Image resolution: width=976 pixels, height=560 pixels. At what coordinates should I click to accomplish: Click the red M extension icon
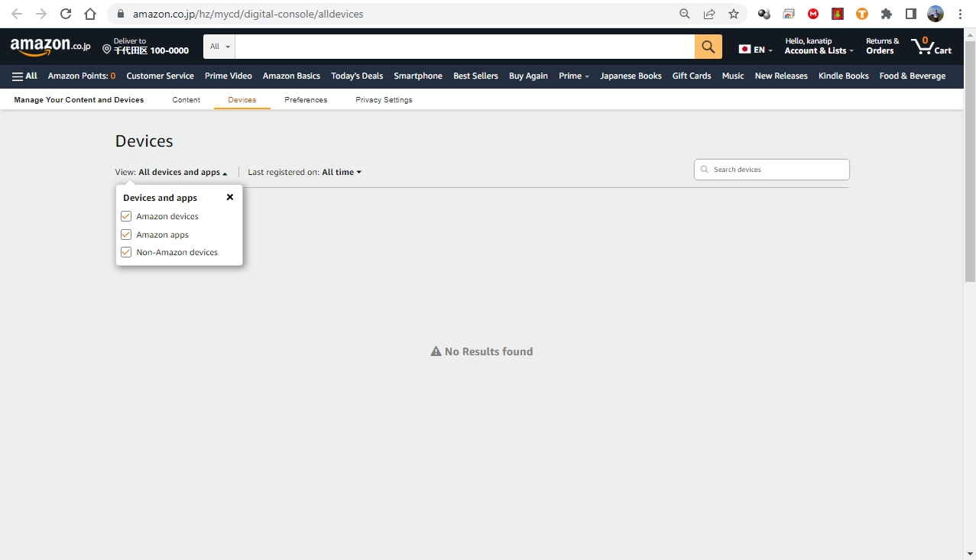pyautogui.click(x=813, y=14)
